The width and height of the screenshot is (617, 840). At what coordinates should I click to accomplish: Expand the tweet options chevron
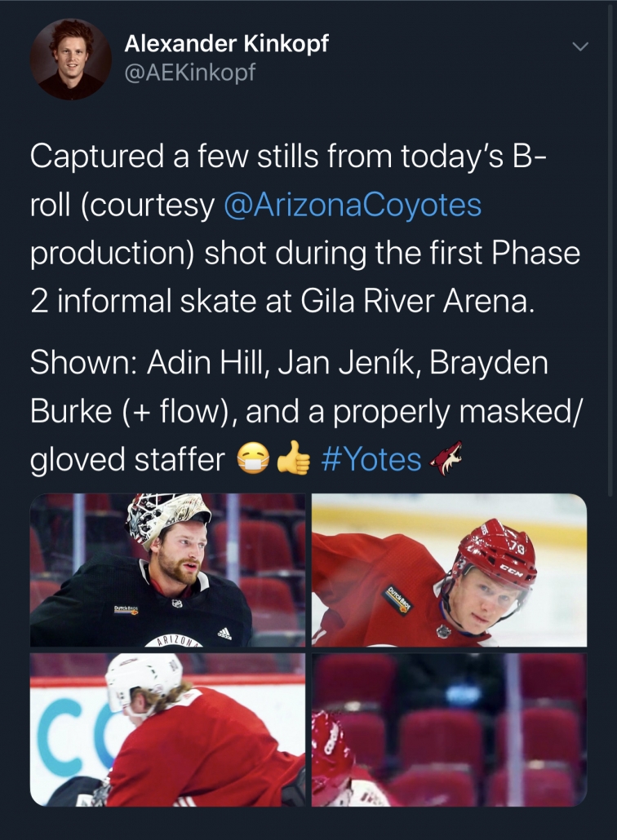click(x=580, y=46)
